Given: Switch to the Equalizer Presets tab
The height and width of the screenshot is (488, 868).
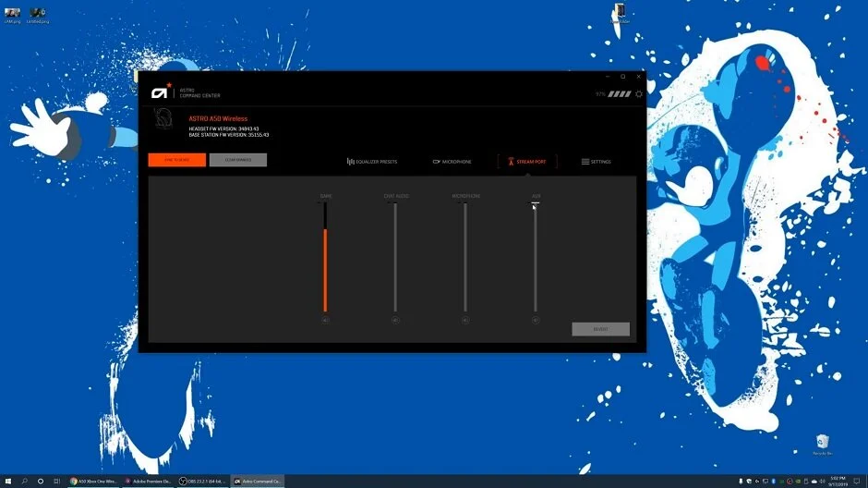Looking at the screenshot, I should pyautogui.click(x=372, y=162).
